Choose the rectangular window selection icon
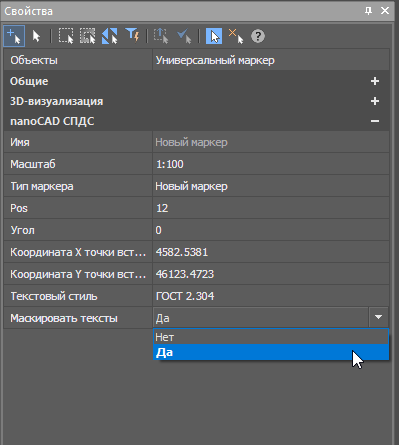The width and height of the screenshot is (399, 445). point(66,36)
